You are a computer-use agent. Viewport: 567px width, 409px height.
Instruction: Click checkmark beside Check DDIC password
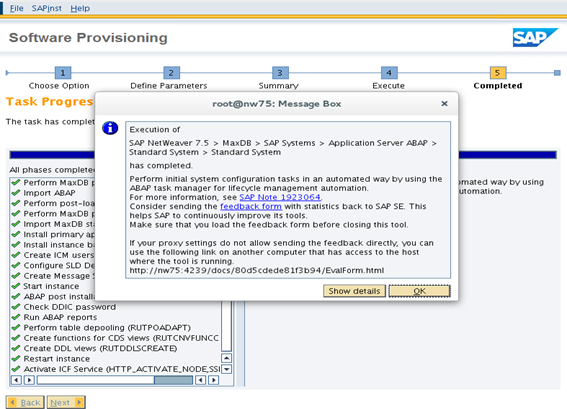click(16, 307)
